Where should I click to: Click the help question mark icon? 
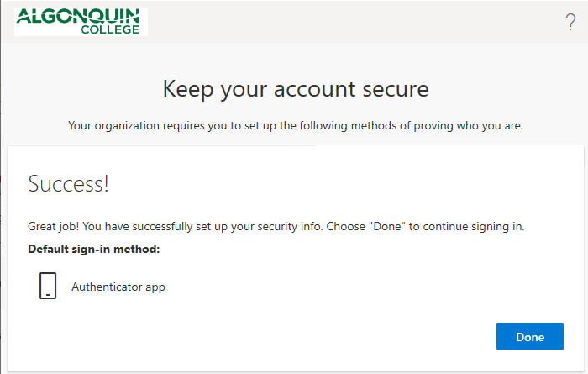pyautogui.click(x=570, y=23)
